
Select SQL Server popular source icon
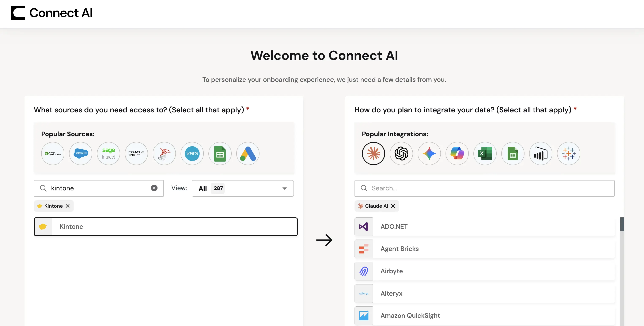[x=164, y=154]
